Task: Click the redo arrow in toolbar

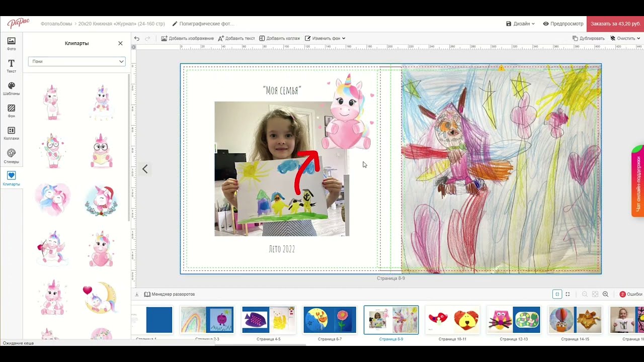Action: coord(147,38)
